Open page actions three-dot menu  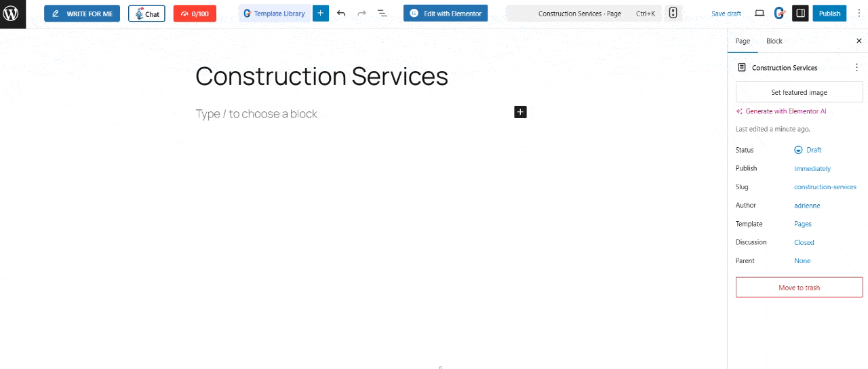[856, 68]
